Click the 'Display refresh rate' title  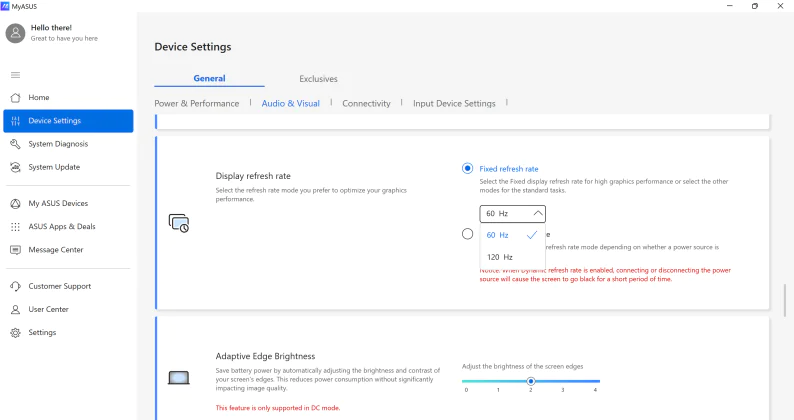tap(253, 176)
